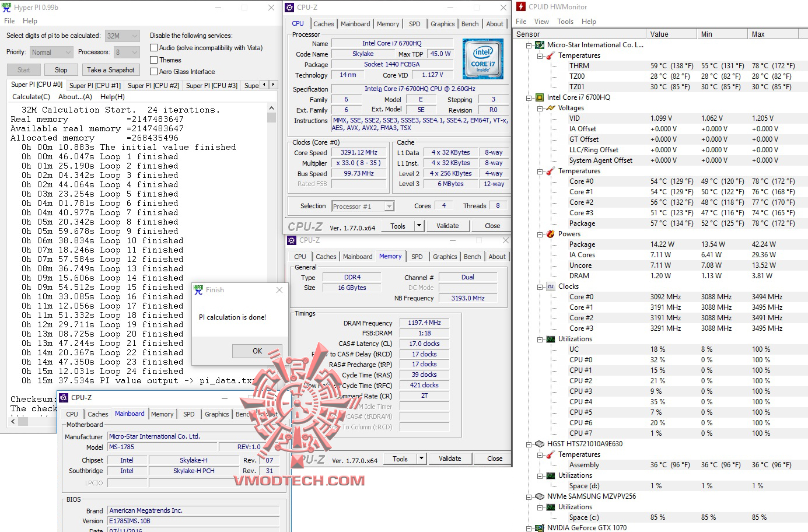Click the Hyper PI title bar app icon

(7, 8)
